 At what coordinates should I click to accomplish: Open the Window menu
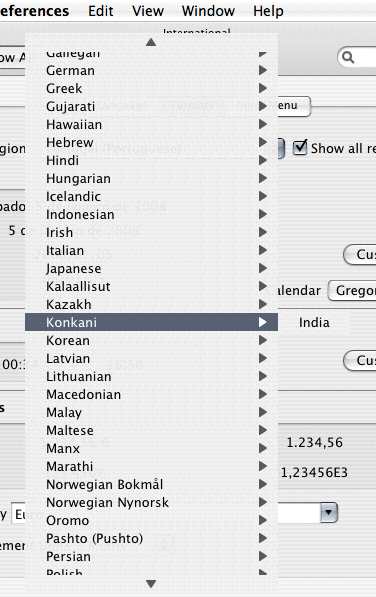(208, 11)
